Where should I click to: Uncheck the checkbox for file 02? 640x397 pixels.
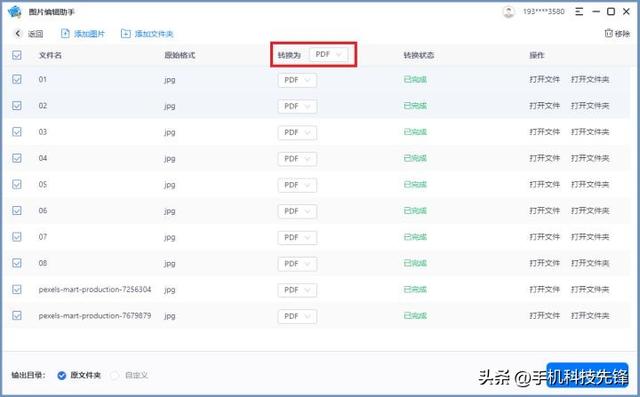coord(17,106)
